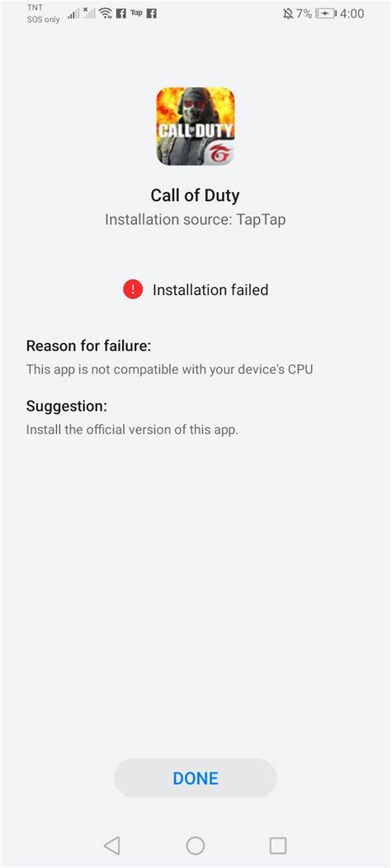Tap the second Facebook notification icon
This screenshot has width=391, height=868.
pyautogui.click(x=151, y=14)
